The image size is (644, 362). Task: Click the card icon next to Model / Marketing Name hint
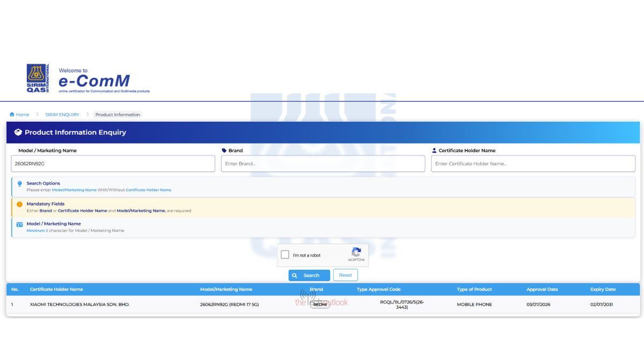[x=20, y=224]
